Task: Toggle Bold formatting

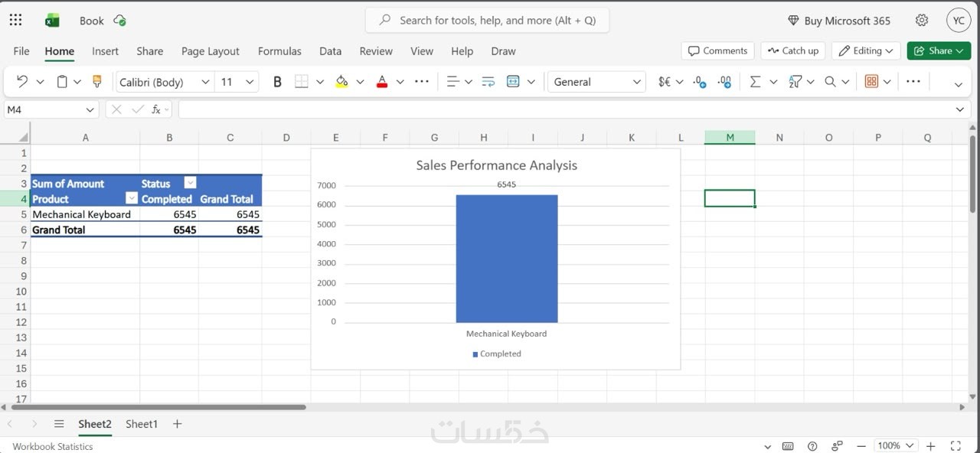Action: pos(277,82)
